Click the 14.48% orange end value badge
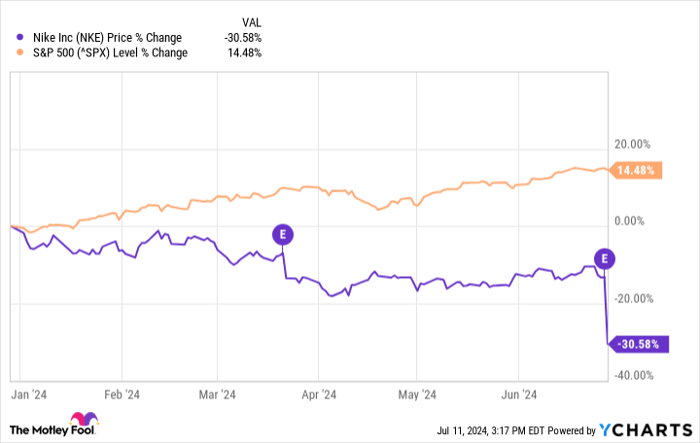The image size is (700, 443). point(634,171)
